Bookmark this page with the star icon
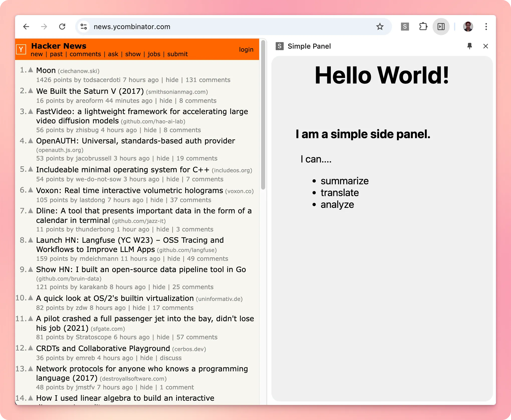Screen dimensions: 511x420 (x=380, y=27)
